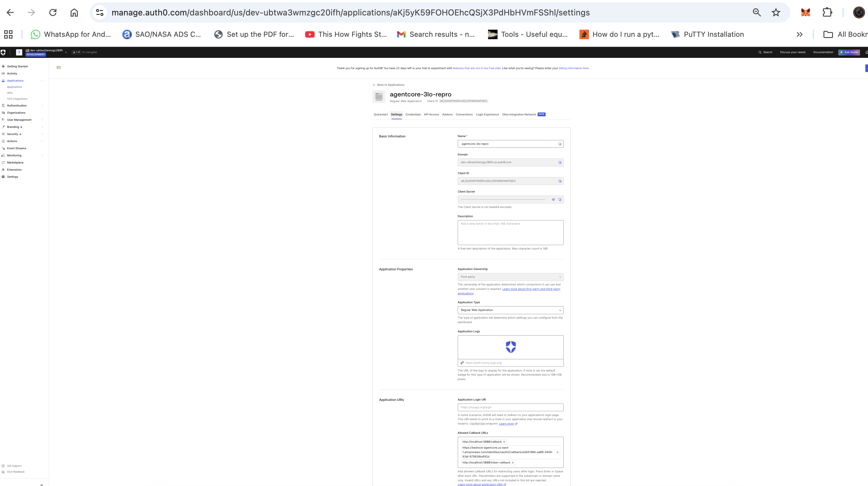Switch to the Login Experience tab
The width and height of the screenshot is (868, 486).
tap(487, 115)
